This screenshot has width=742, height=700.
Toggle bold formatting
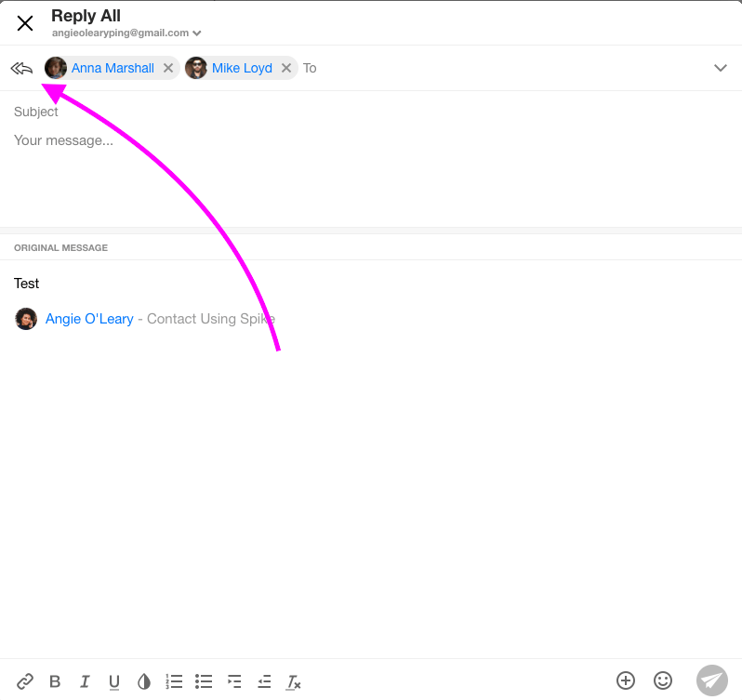(x=55, y=681)
